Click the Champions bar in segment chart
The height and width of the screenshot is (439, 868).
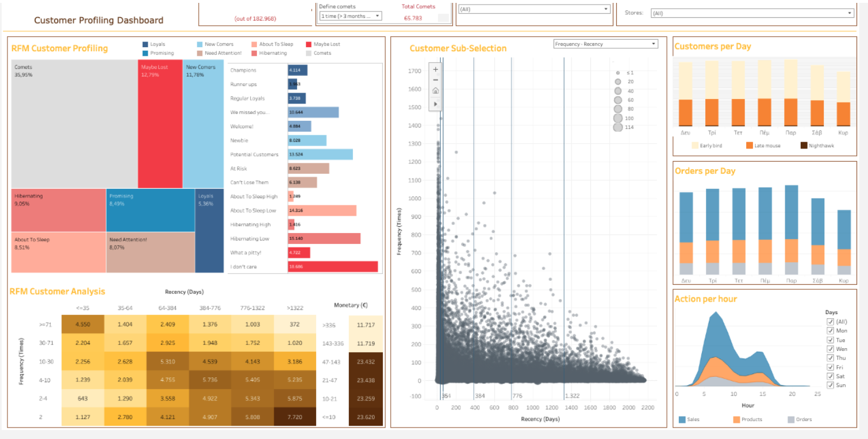(x=298, y=70)
